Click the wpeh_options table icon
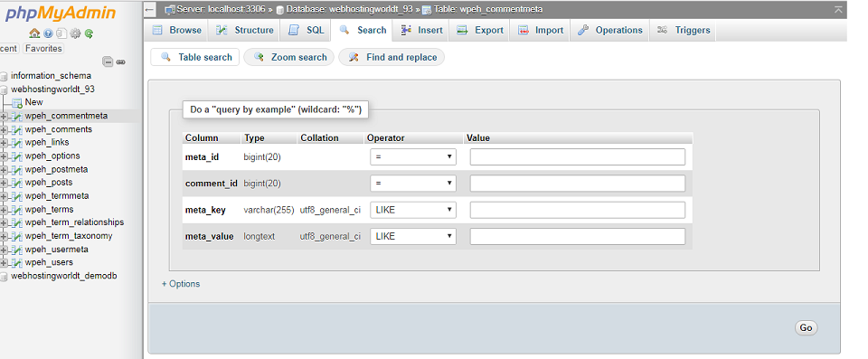This screenshot has width=868, height=359. tap(17, 156)
